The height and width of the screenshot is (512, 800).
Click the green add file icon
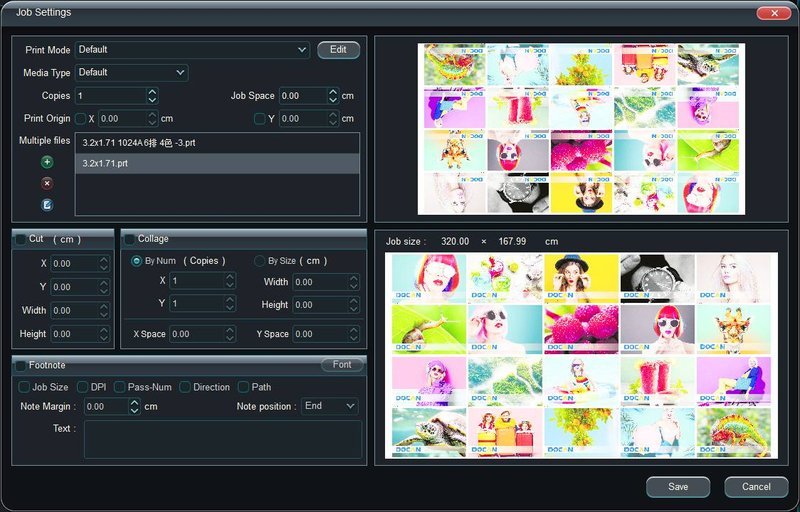[x=47, y=162]
